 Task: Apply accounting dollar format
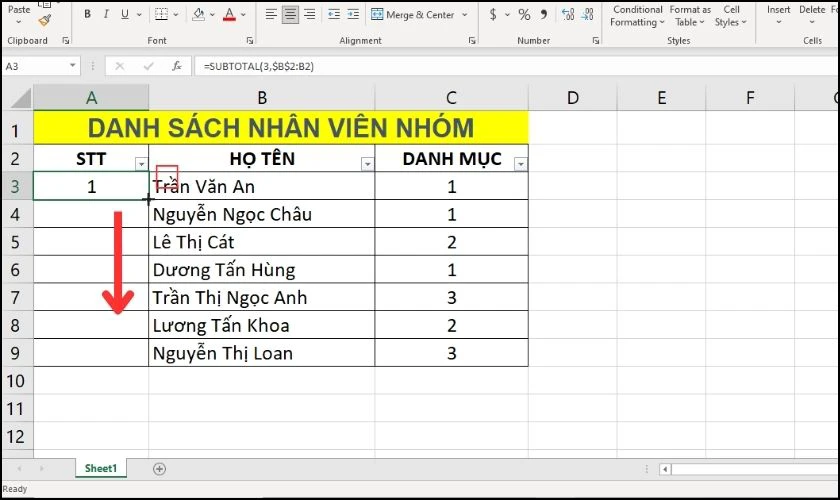493,14
